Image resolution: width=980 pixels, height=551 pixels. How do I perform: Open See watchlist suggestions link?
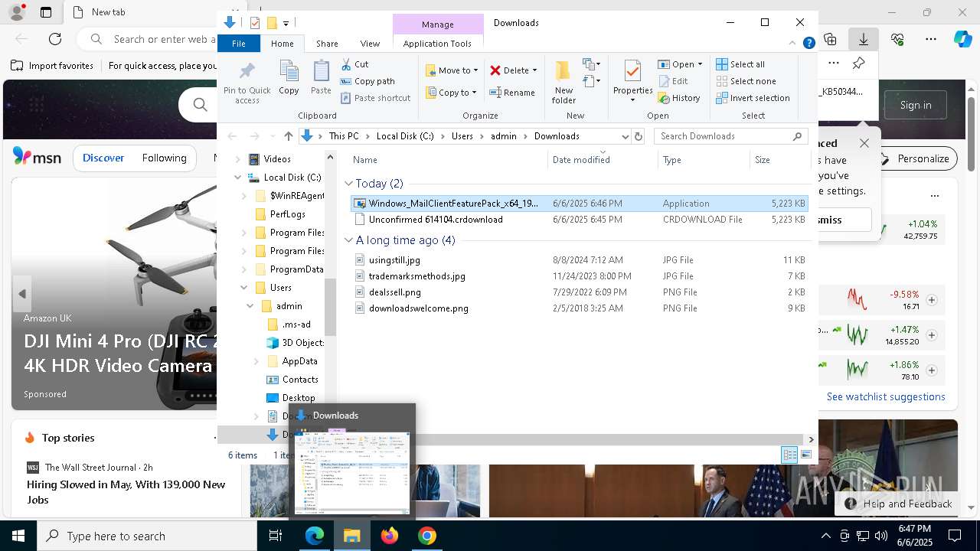point(886,396)
